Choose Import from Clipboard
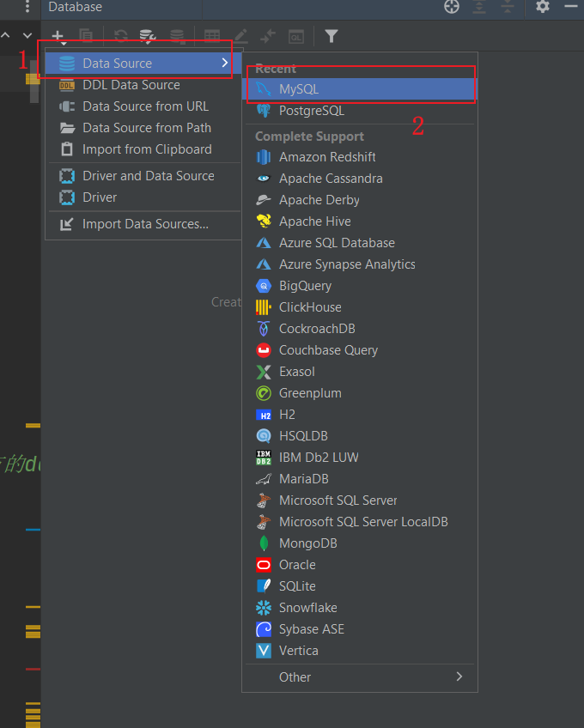Viewport: 584px width, 728px height. click(144, 149)
